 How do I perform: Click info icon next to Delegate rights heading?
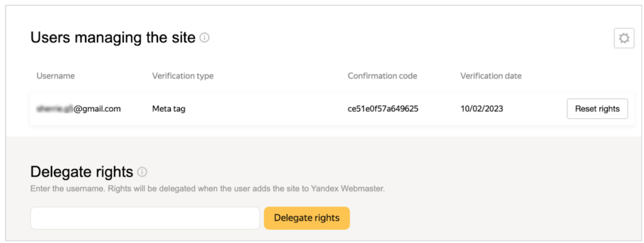(x=142, y=172)
